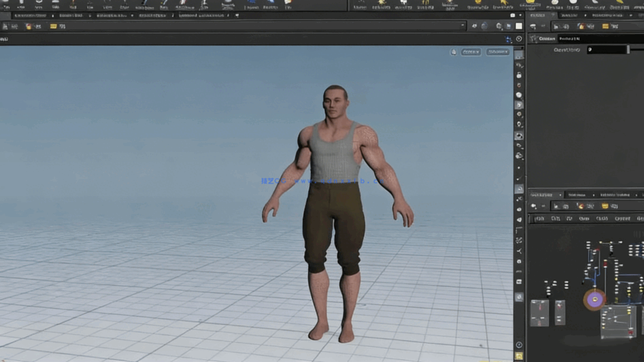Click the white sphere icon in display toolbar
The width and height of the screenshot is (644, 362).
point(519,95)
